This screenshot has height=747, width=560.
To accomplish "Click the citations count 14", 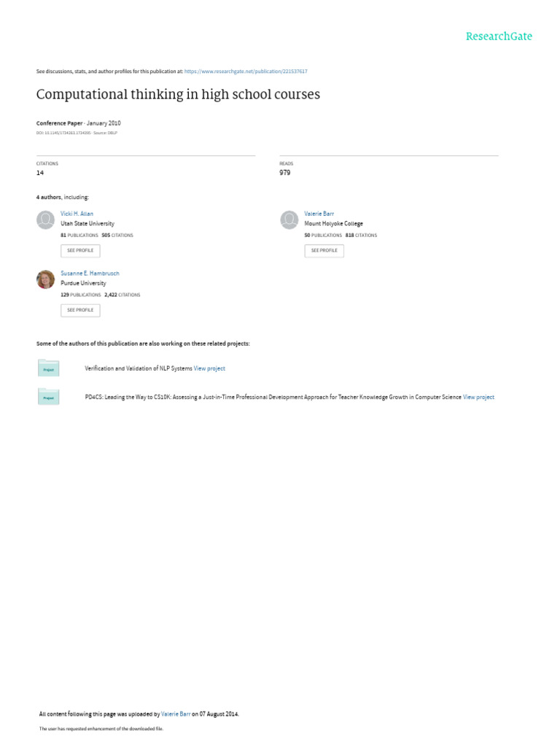I will (40, 173).
